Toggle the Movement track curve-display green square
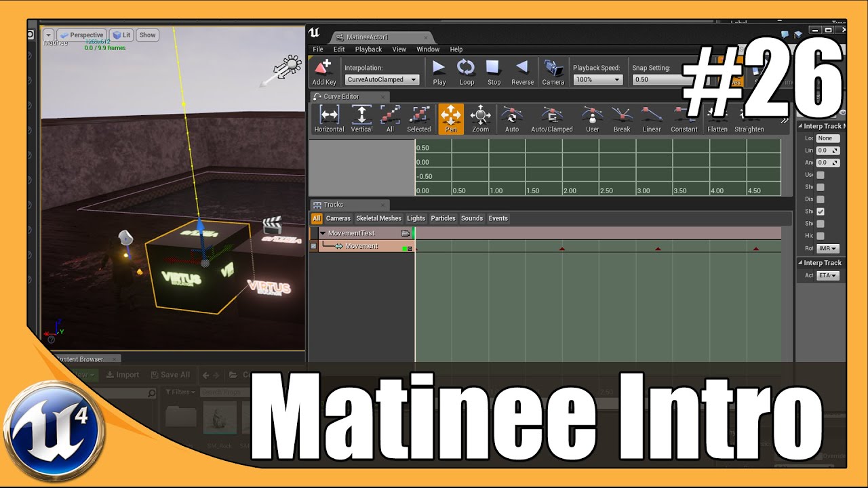The width and height of the screenshot is (868, 488). [x=404, y=249]
